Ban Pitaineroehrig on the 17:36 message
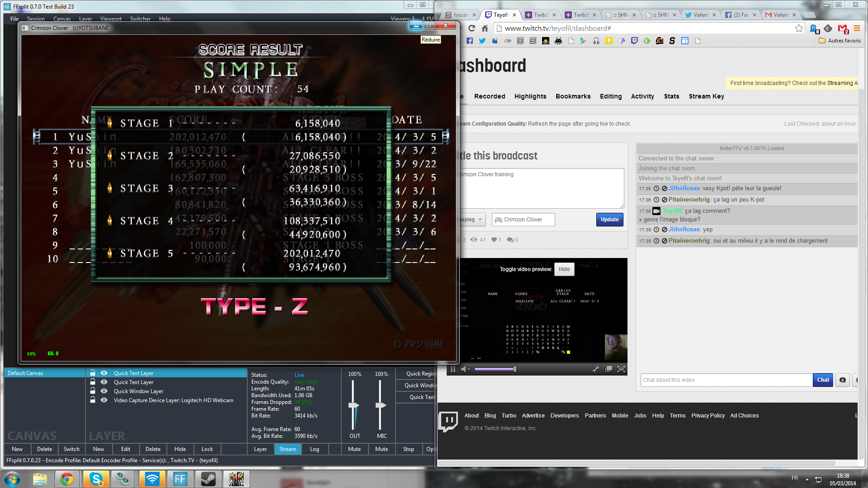 (665, 200)
